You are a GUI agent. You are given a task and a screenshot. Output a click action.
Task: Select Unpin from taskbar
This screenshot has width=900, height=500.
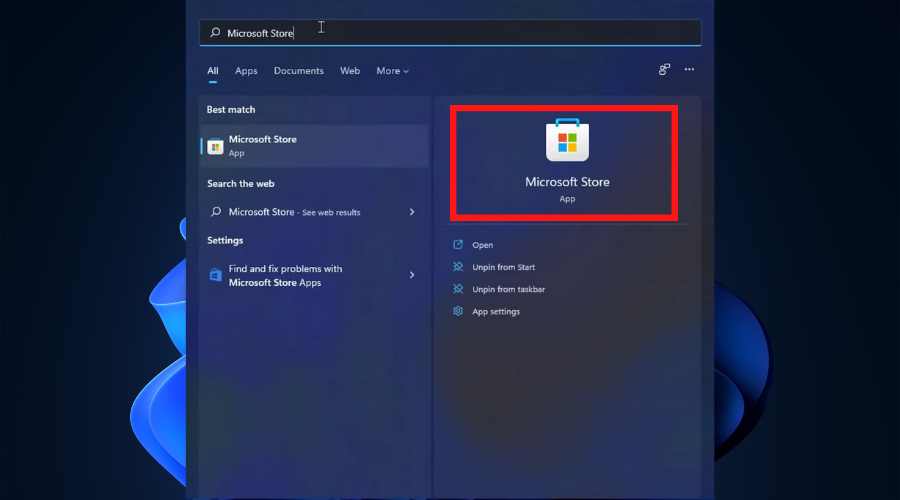coord(509,289)
